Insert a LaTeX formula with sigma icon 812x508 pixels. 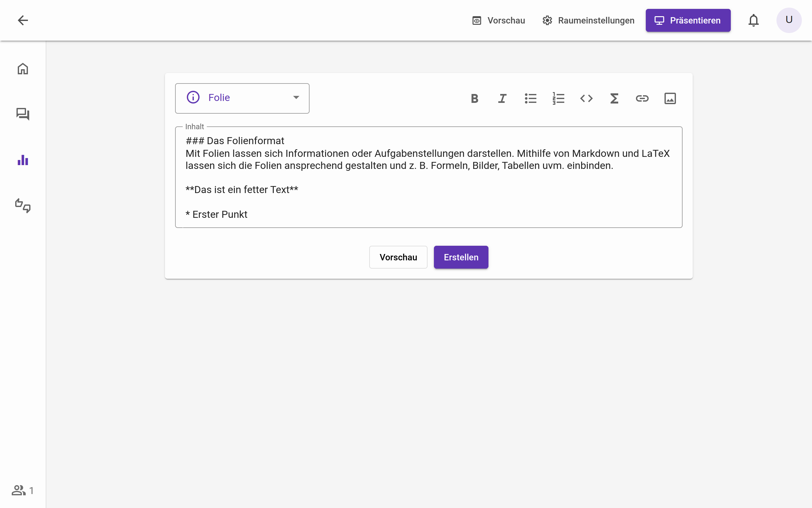pyautogui.click(x=614, y=98)
